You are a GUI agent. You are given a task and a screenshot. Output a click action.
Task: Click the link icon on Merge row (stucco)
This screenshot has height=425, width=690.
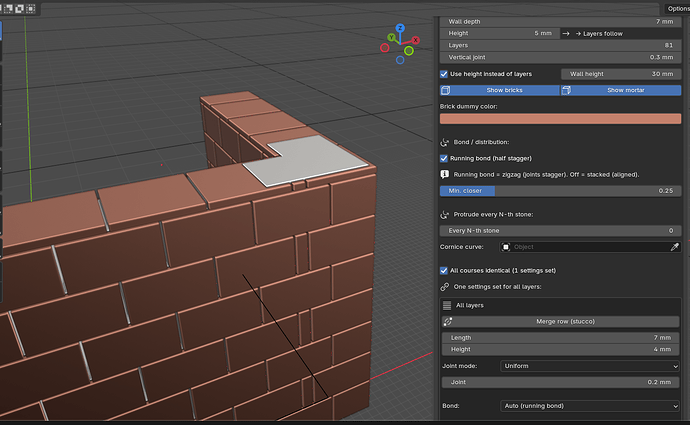coord(448,322)
